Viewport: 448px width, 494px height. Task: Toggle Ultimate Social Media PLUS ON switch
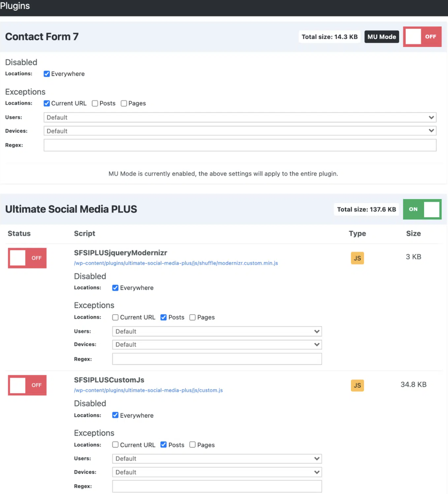click(x=422, y=209)
